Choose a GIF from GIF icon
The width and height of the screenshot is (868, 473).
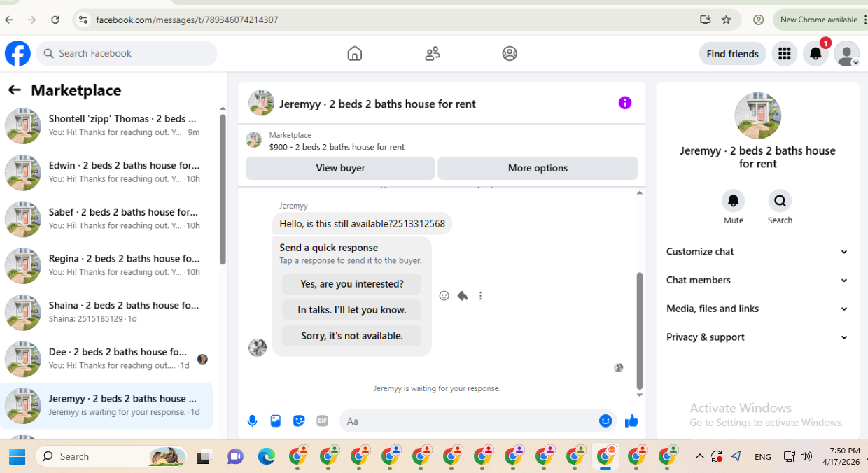tap(322, 421)
